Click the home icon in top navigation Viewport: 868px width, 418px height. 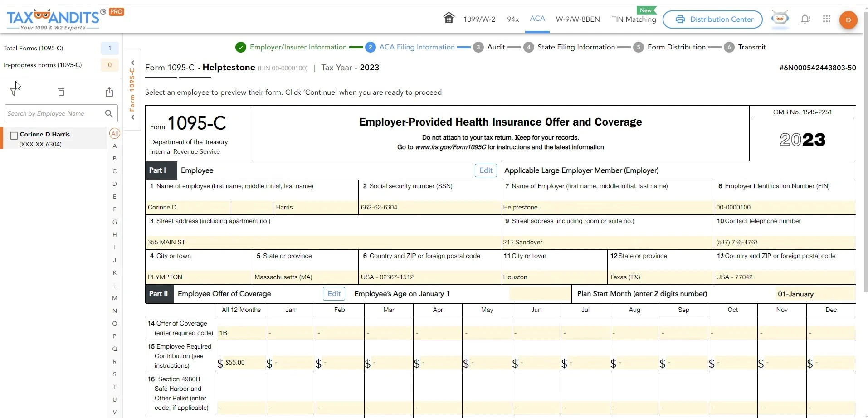click(449, 19)
